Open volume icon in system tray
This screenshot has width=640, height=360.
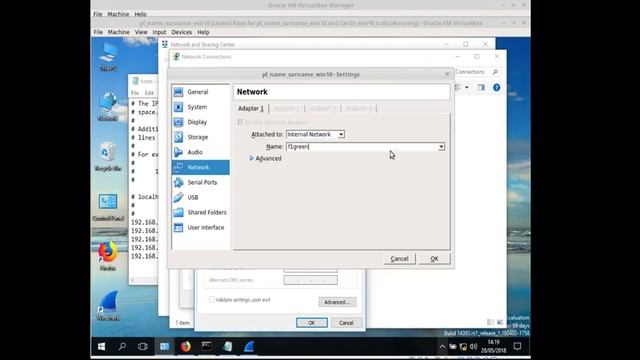[x=473, y=347]
